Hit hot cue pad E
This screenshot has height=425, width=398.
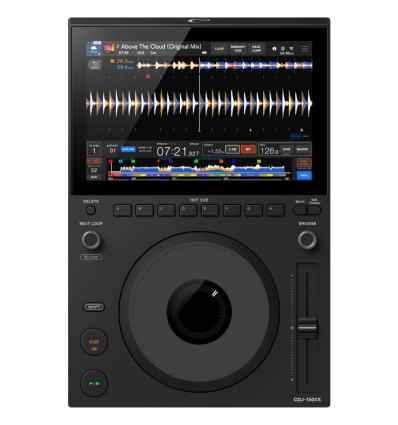210,210
